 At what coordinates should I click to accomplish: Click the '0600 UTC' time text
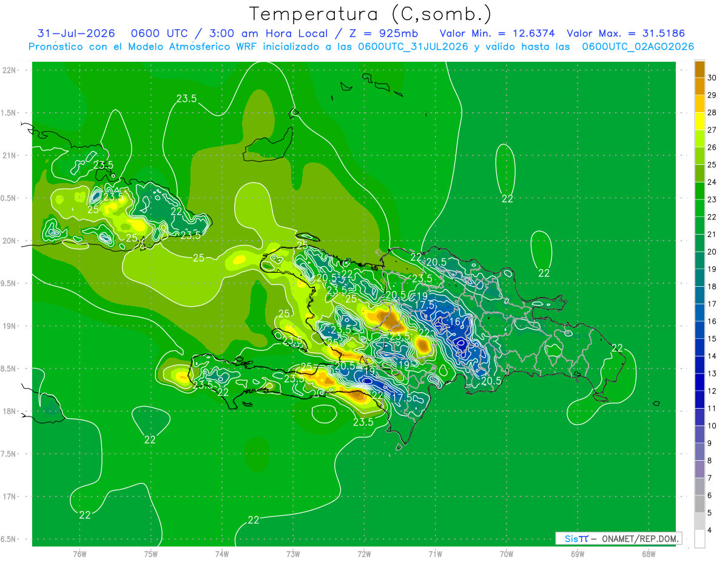(x=160, y=33)
